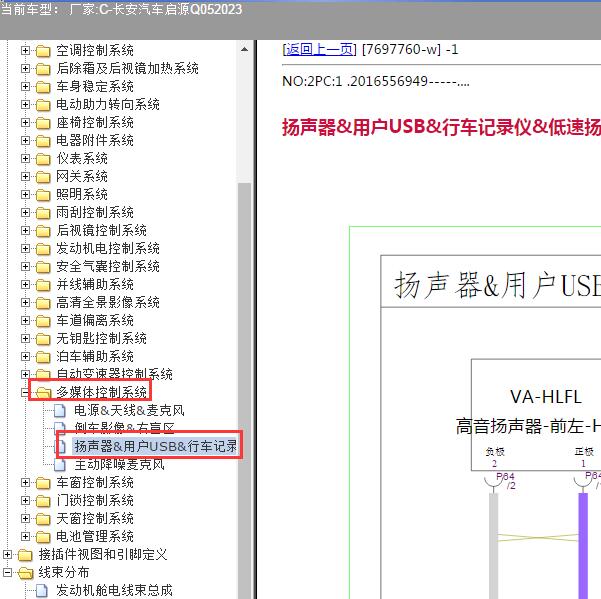Select 扬声器&用户USB&行车记录 tree item

[x=156, y=446]
